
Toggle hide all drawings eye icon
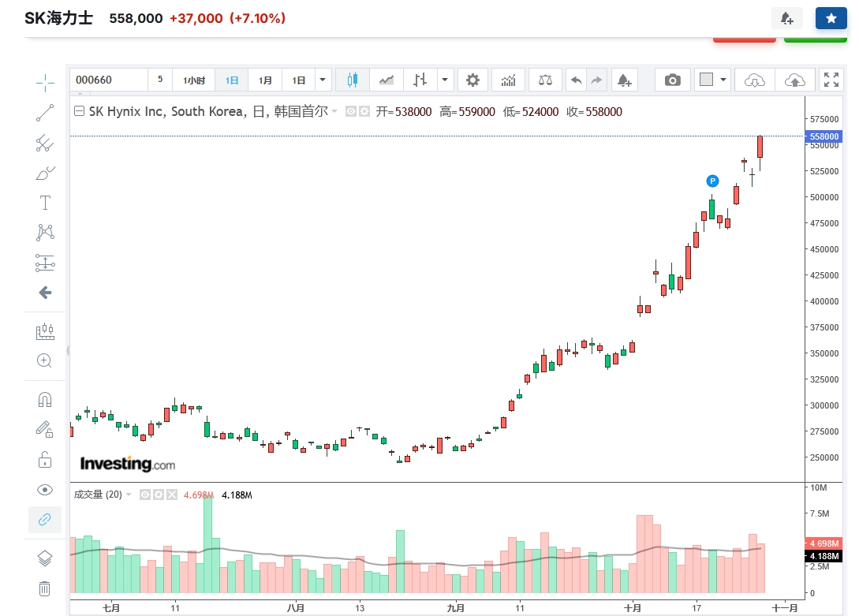(x=45, y=490)
